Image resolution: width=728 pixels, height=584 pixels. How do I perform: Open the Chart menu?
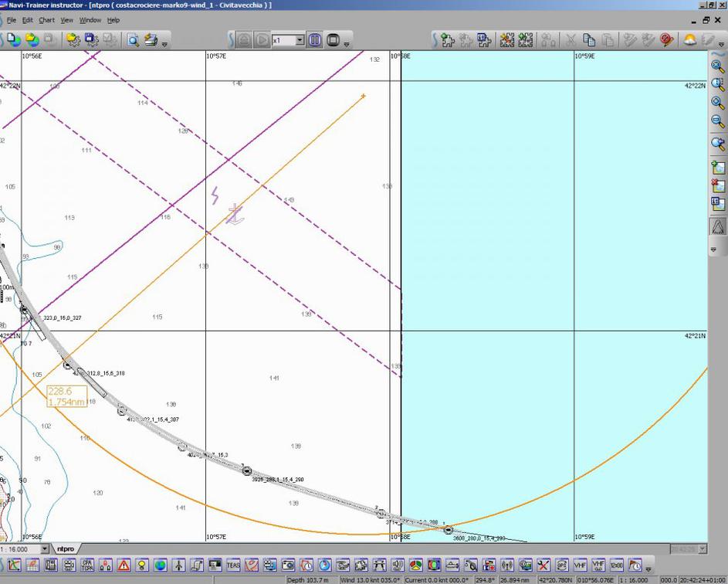click(46, 20)
